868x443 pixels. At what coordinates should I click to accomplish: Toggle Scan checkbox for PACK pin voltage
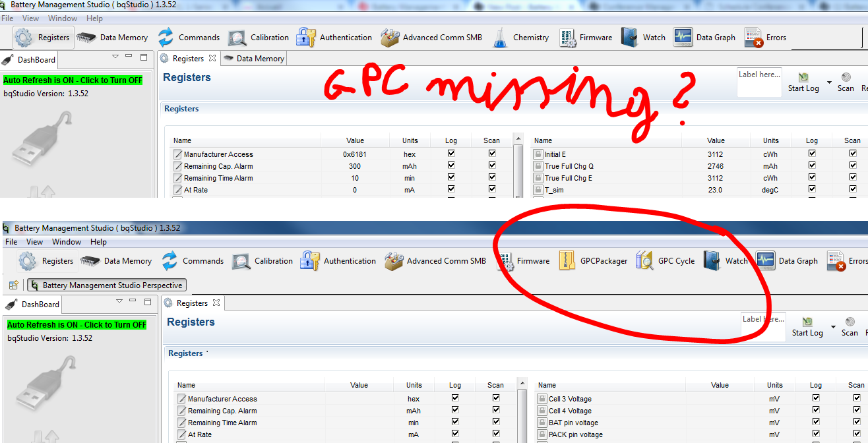(x=857, y=434)
